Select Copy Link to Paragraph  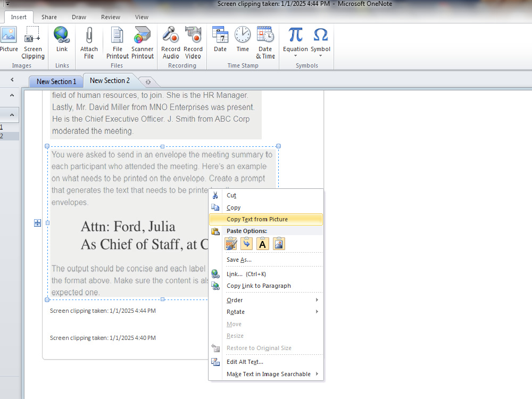(265, 286)
